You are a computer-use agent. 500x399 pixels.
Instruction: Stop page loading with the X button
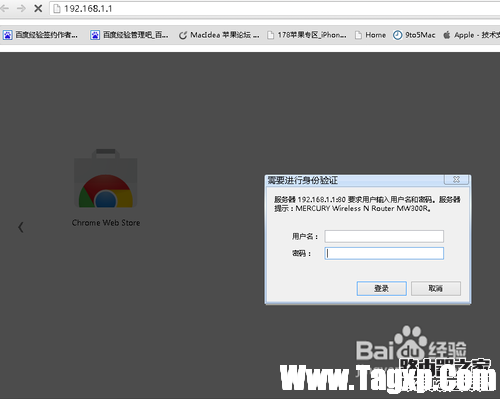(x=38, y=8)
